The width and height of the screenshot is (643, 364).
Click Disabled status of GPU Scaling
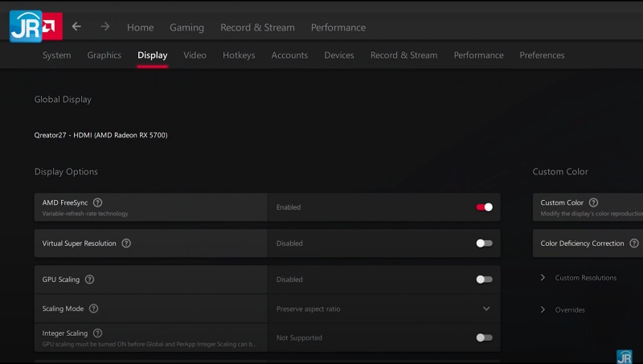pos(289,279)
